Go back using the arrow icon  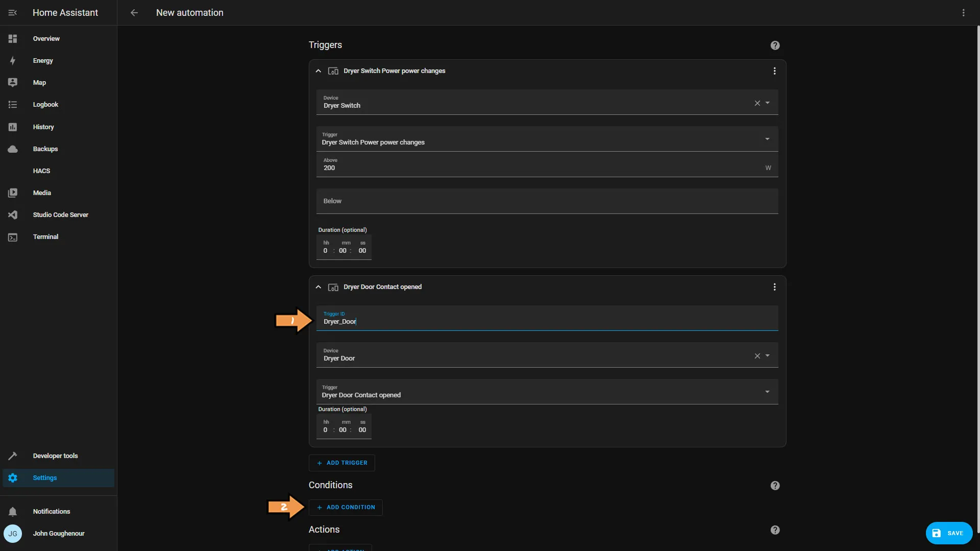[x=134, y=13]
